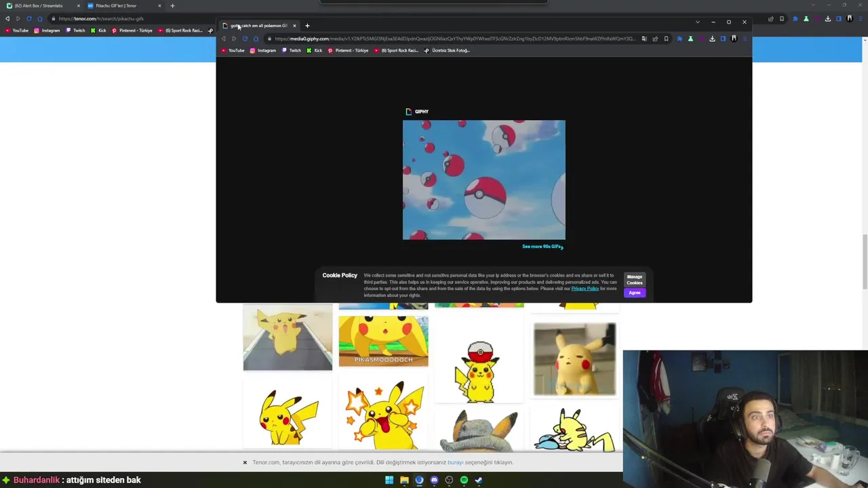Open the tab search chevron in the front window
This screenshot has width=868, height=488.
[x=697, y=22]
